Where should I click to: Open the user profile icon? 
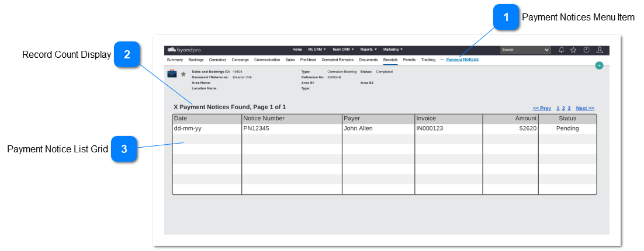coord(600,50)
